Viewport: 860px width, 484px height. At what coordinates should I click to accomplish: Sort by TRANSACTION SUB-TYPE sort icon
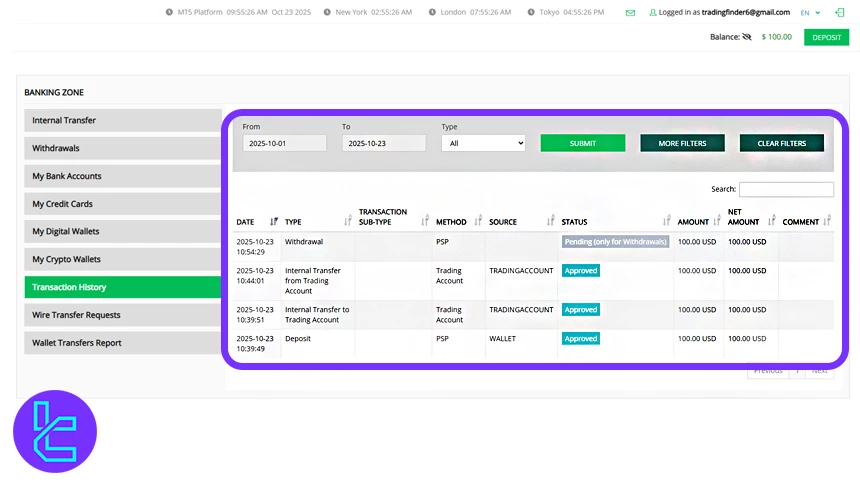(425, 221)
